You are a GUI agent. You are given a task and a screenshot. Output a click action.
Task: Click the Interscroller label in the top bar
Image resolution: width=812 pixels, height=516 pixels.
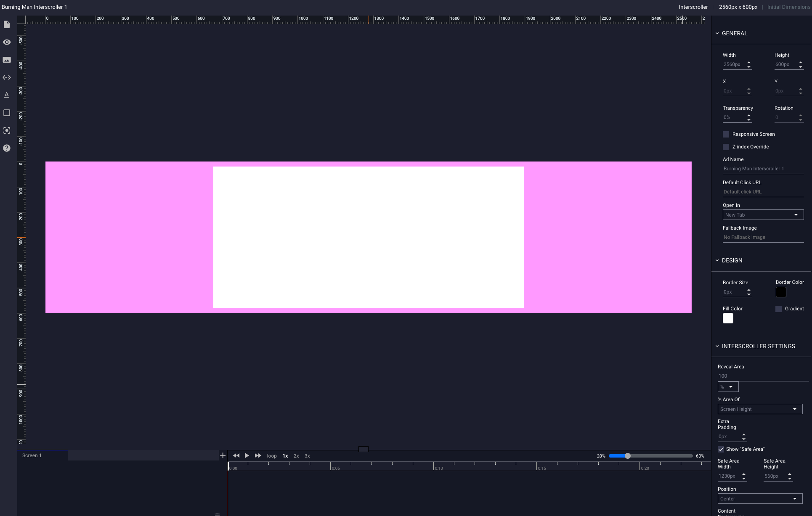pos(693,7)
